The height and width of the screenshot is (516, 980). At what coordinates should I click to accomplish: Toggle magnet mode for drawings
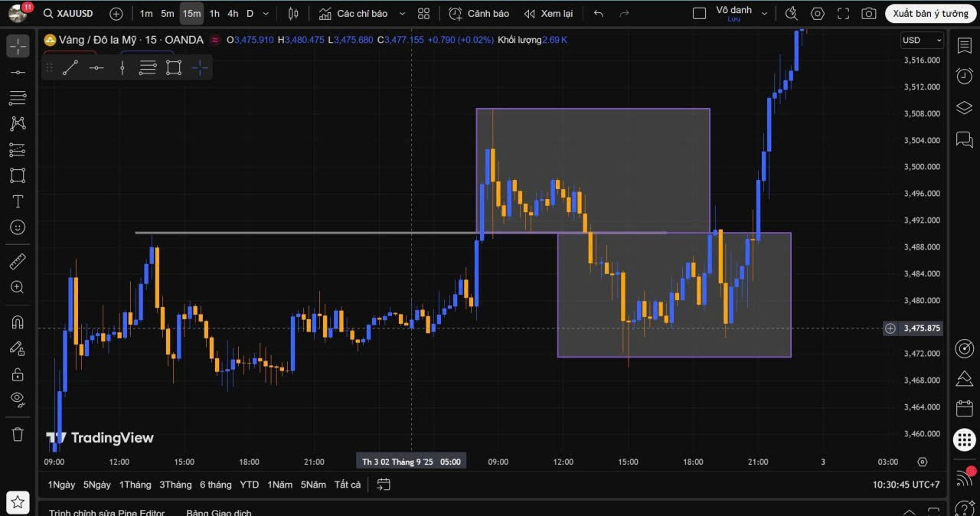pos(17,322)
